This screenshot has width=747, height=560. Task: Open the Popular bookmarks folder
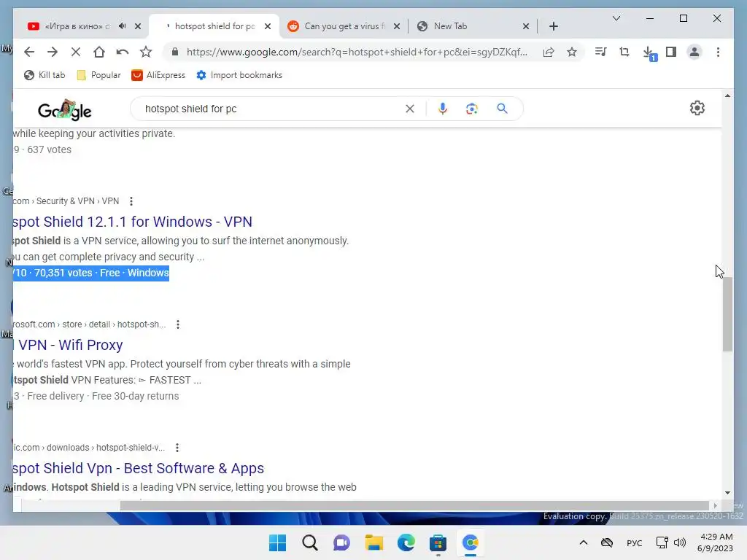tap(98, 75)
